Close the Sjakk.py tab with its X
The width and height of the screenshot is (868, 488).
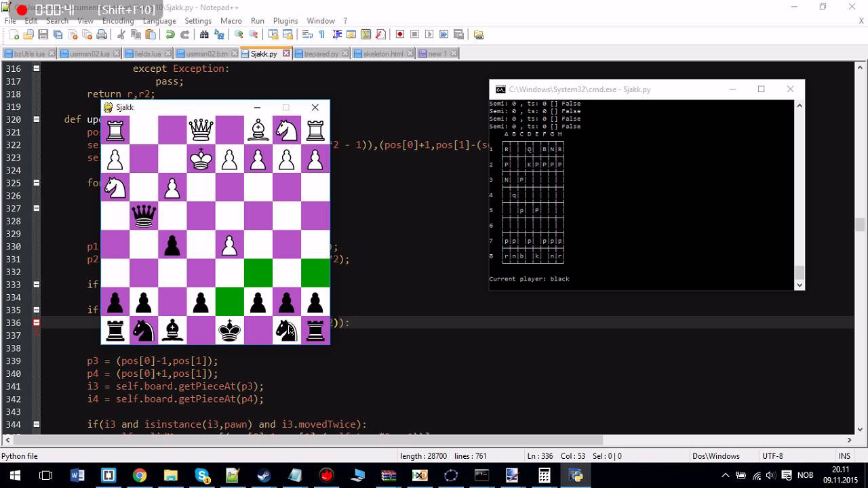(286, 54)
